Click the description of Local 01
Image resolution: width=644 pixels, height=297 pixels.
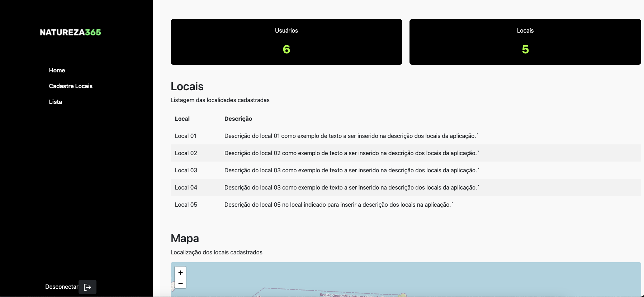tap(351, 136)
